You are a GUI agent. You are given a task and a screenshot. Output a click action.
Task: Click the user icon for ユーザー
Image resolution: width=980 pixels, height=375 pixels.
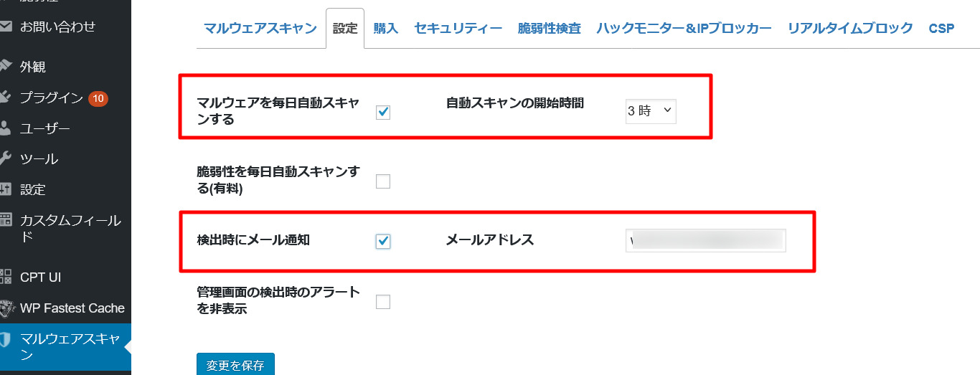(6, 129)
